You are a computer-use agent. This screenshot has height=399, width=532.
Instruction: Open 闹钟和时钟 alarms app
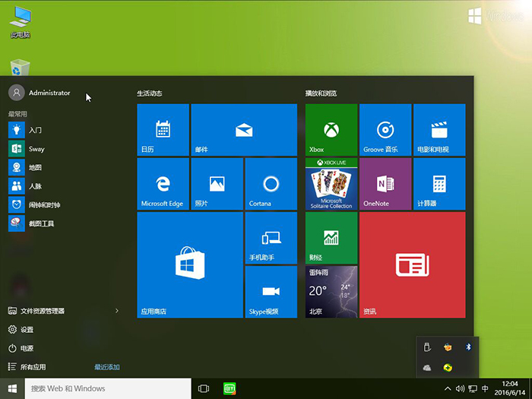pos(65,204)
